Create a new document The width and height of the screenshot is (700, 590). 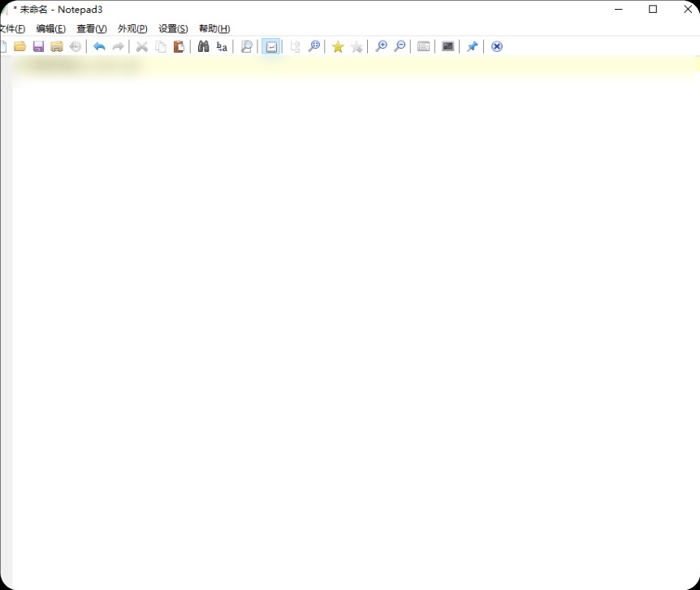coord(2,46)
